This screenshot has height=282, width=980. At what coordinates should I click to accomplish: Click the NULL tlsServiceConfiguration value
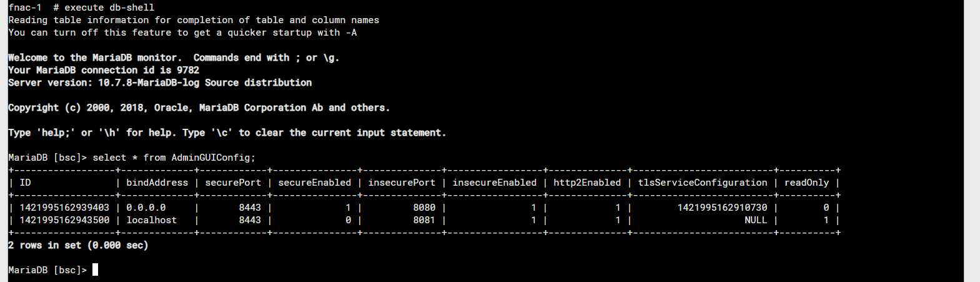click(756, 220)
